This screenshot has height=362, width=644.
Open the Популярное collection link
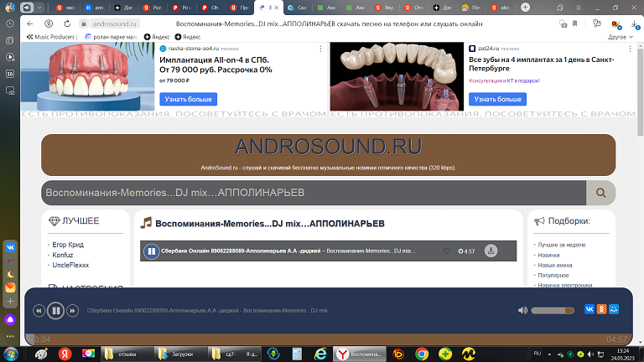point(553,276)
